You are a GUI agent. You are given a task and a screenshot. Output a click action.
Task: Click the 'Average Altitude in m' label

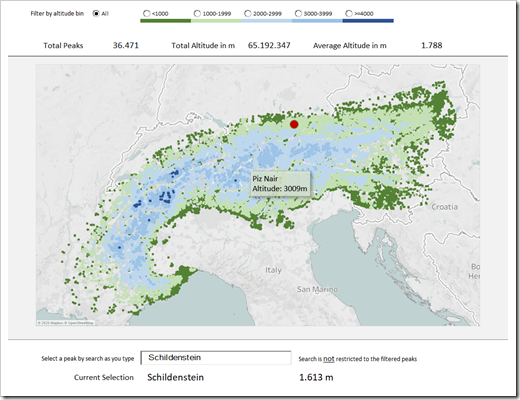[350, 46]
